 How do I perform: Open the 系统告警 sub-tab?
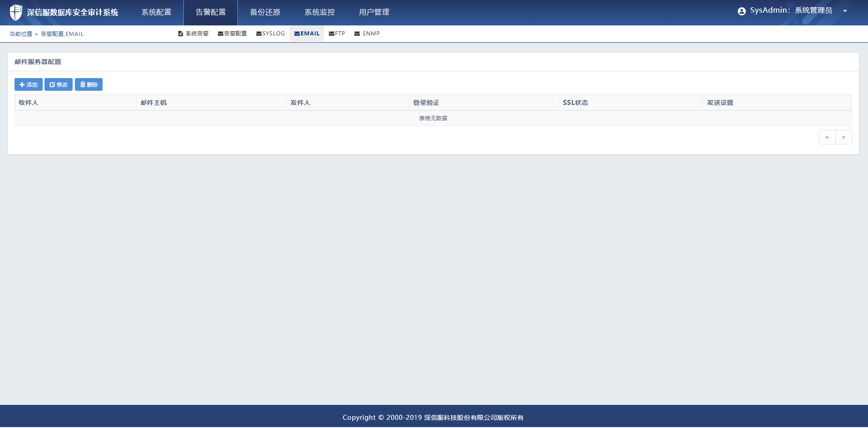[x=193, y=34]
